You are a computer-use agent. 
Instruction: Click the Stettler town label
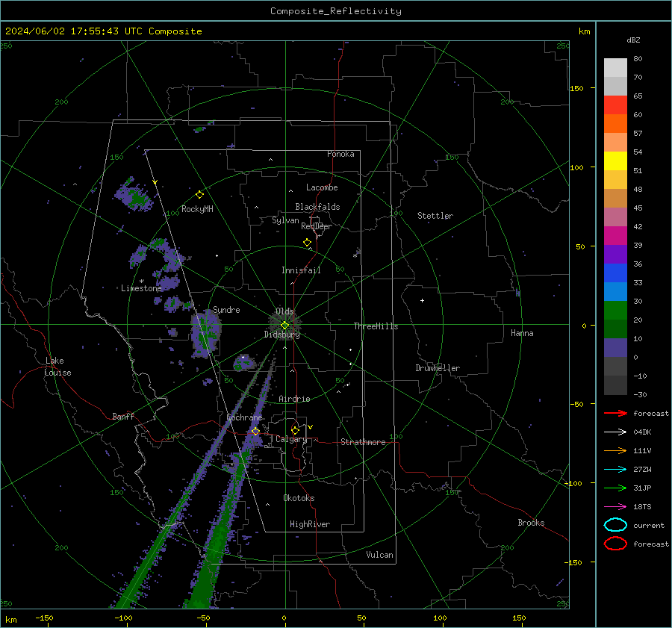click(x=435, y=216)
